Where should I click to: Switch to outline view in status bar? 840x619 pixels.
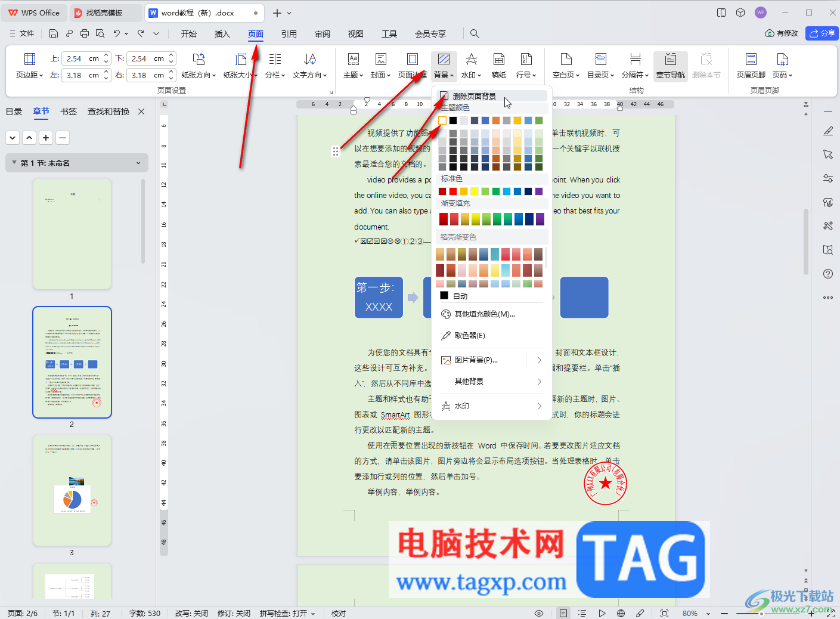582,613
